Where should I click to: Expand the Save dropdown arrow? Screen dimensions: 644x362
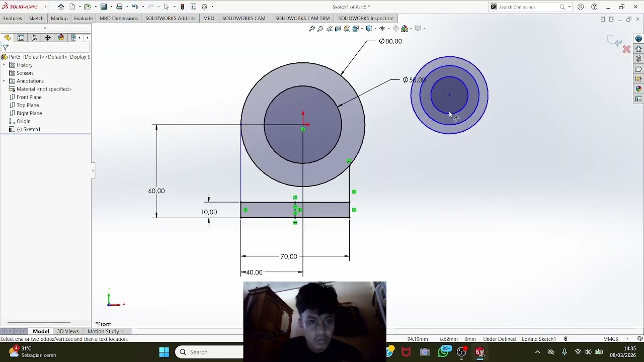(x=111, y=7)
